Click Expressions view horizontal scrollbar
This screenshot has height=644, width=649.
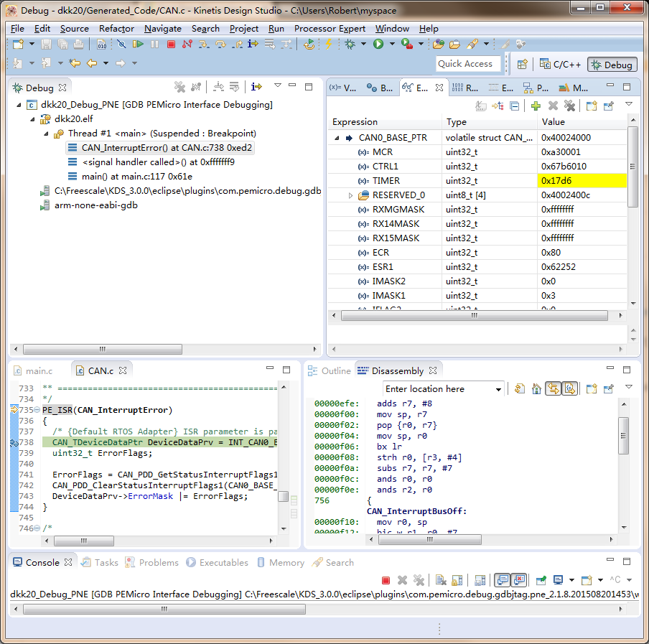(x=475, y=316)
